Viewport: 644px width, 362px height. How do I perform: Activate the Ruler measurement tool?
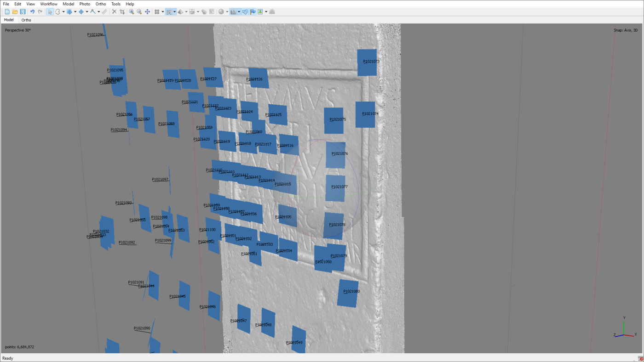(104, 11)
